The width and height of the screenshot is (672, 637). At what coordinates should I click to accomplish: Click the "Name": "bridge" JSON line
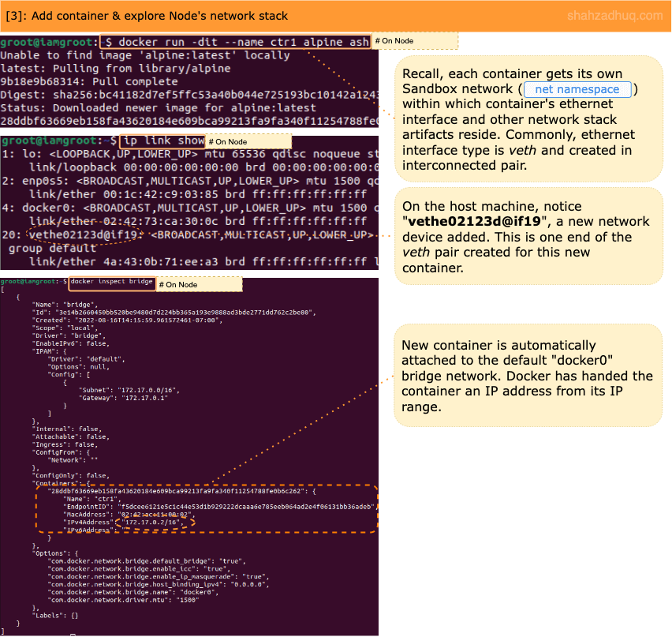click(65, 305)
